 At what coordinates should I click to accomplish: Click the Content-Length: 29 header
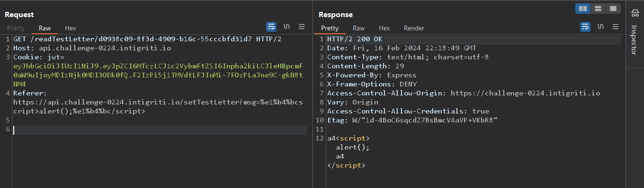point(366,66)
